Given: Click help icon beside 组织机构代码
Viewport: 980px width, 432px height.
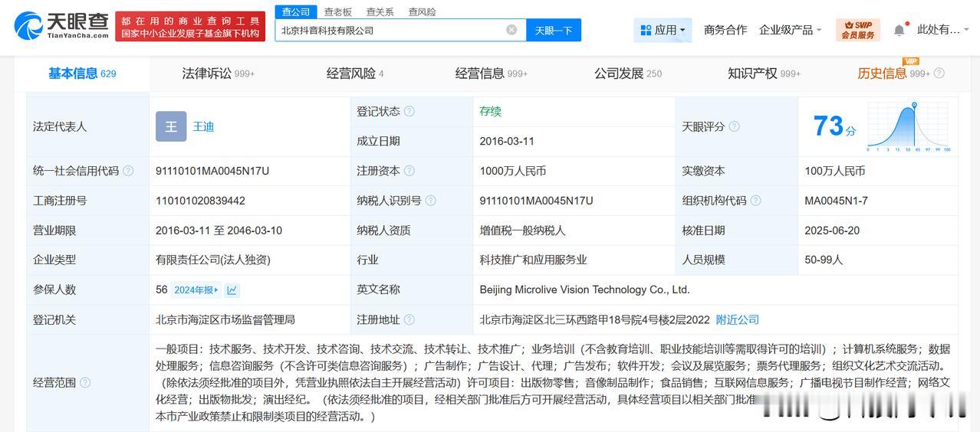Looking at the screenshot, I should click(x=755, y=201).
